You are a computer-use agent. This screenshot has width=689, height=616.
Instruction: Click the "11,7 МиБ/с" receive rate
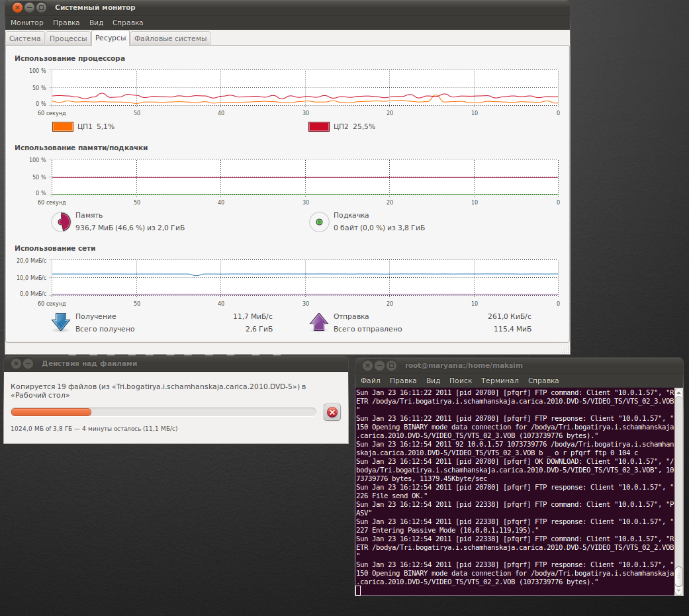pos(253,317)
